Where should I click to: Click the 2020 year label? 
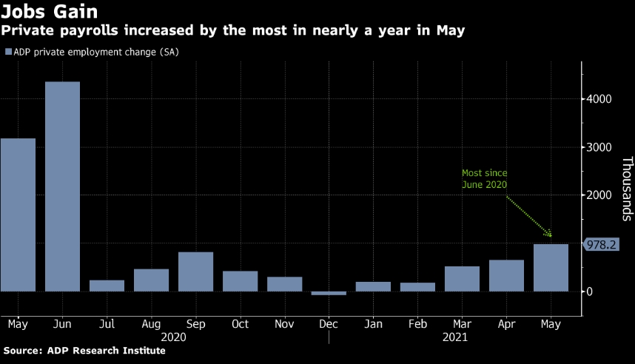[173, 337]
